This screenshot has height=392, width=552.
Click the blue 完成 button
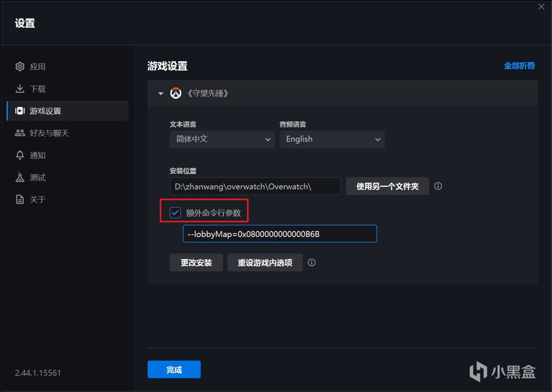click(x=174, y=370)
